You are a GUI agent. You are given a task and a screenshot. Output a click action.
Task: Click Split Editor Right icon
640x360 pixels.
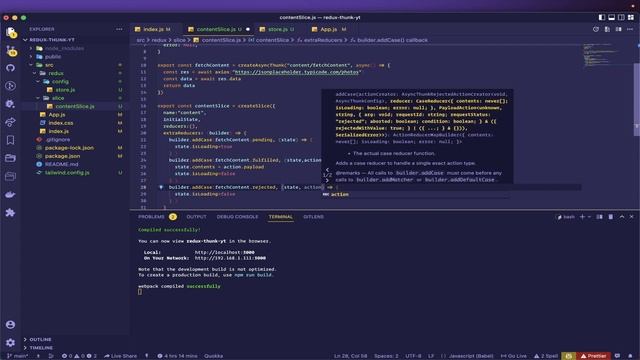click(x=619, y=29)
